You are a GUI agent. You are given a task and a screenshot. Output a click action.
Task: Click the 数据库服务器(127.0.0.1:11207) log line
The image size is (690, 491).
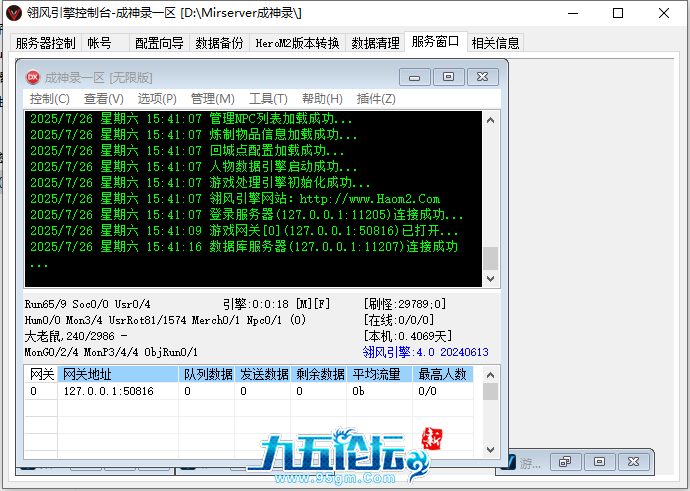point(244,247)
